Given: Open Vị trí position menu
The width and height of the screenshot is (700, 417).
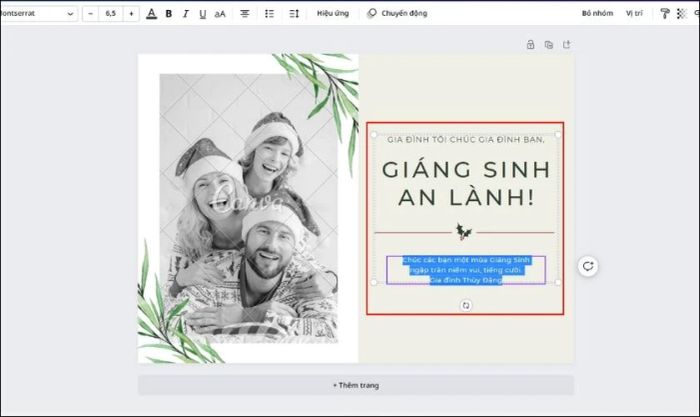Looking at the screenshot, I should [x=634, y=13].
